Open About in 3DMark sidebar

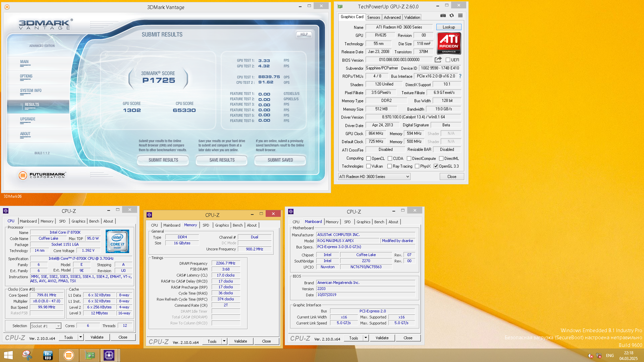point(25,134)
